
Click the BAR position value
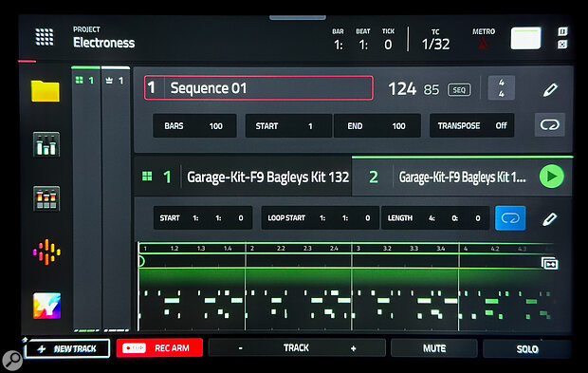[x=339, y=45]
